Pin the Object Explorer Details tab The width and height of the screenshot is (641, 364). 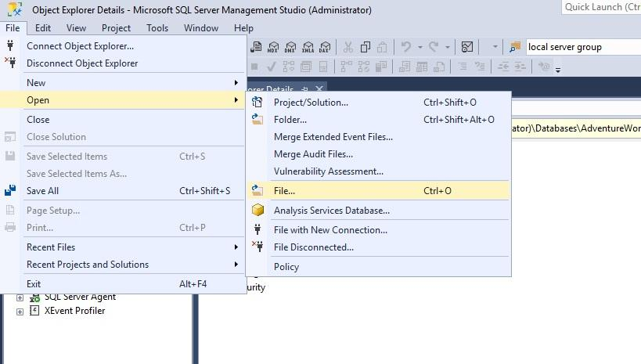pyautogui.click(x=304, y=88)
